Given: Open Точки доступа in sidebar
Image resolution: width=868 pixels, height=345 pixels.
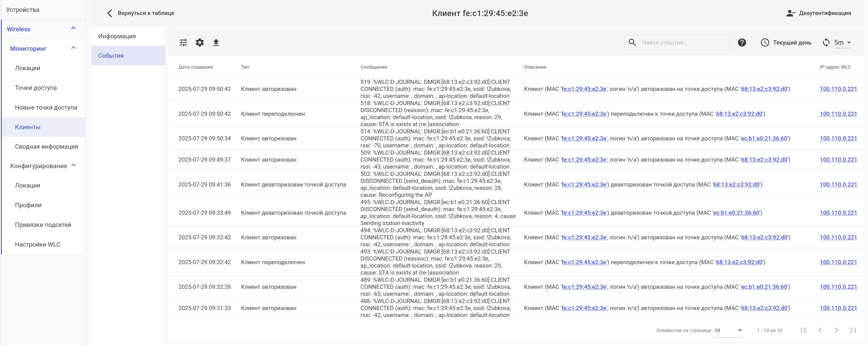Looking at the screenshot, I should [x=36, y=88].
